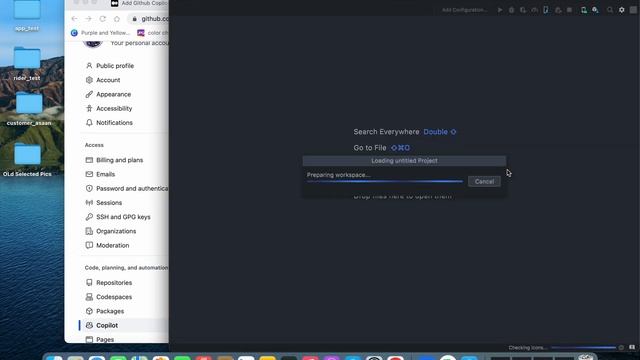This screenshot has height=360, width=640.
Task: Click the Account gear icon in GitHub sidebar
Action: click(89, 80)
